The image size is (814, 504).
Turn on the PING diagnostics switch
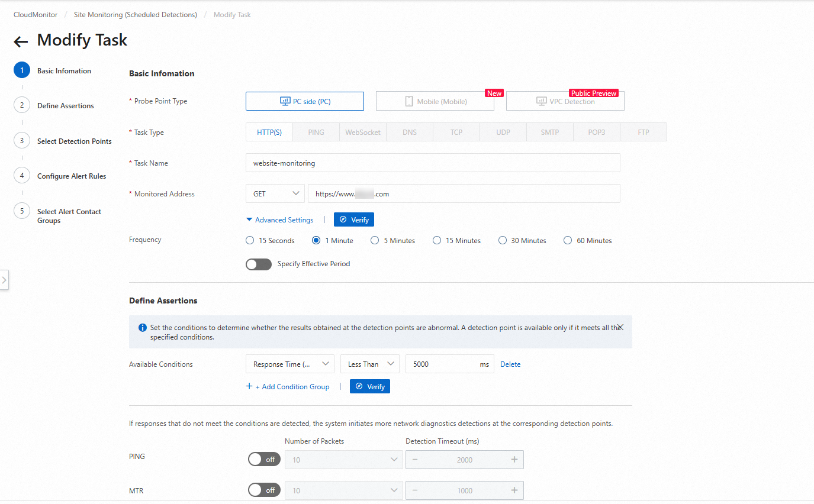coord(263,459)
